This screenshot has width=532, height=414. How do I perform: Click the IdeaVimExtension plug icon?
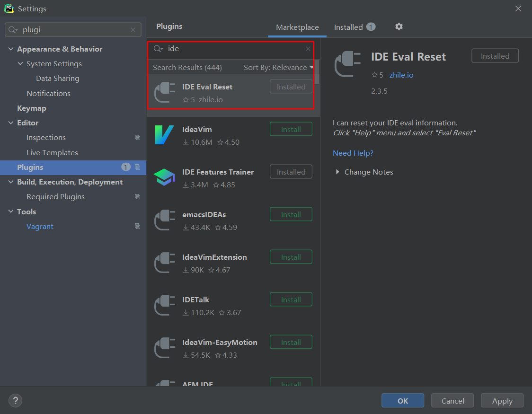point(165,263)
